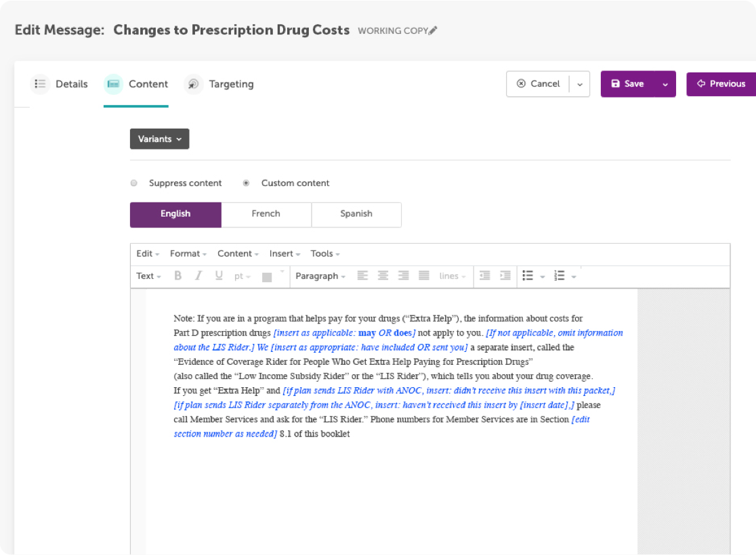Image resolution: width=756 pixels, height=555 pixels.
Task: Cancel editing the message
Action: (539, 85)
